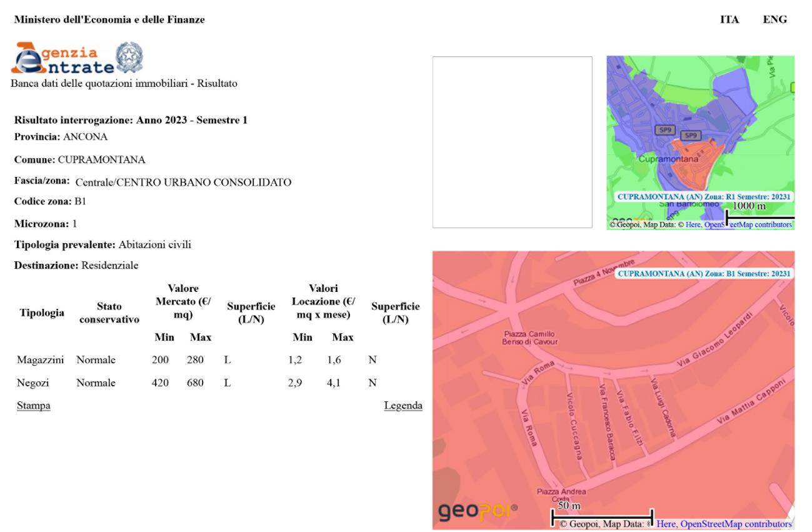Screen dimensions: 812x532
Task: Open OpenStreetMap contributors link on large map
Action: (x=735, y=524)
